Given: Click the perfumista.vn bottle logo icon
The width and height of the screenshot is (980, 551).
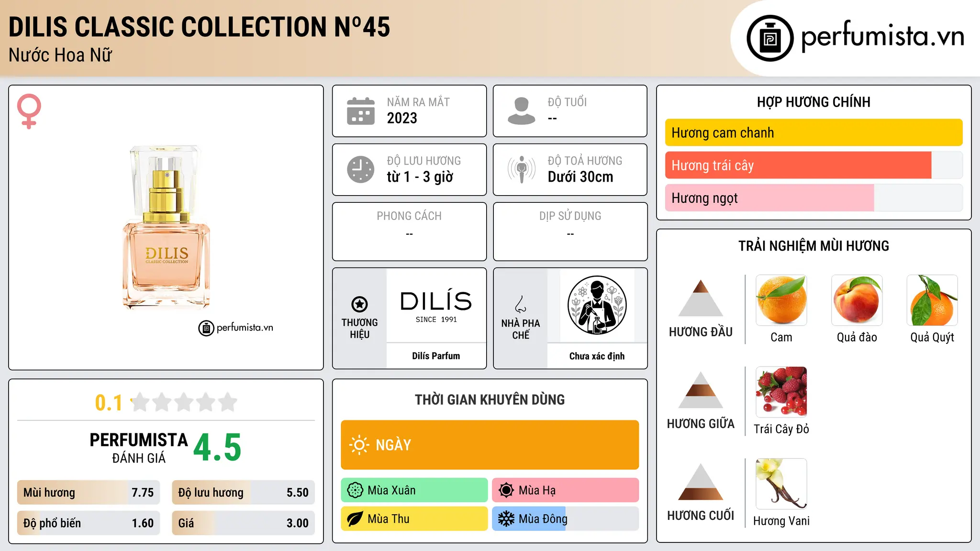Looking at the screenshot, I should tap(770, 38).
